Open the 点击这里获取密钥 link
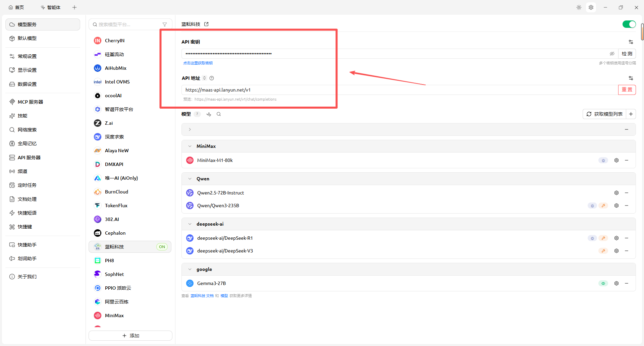The height and width of the screenshot is (346, 644). click(198, 63)
